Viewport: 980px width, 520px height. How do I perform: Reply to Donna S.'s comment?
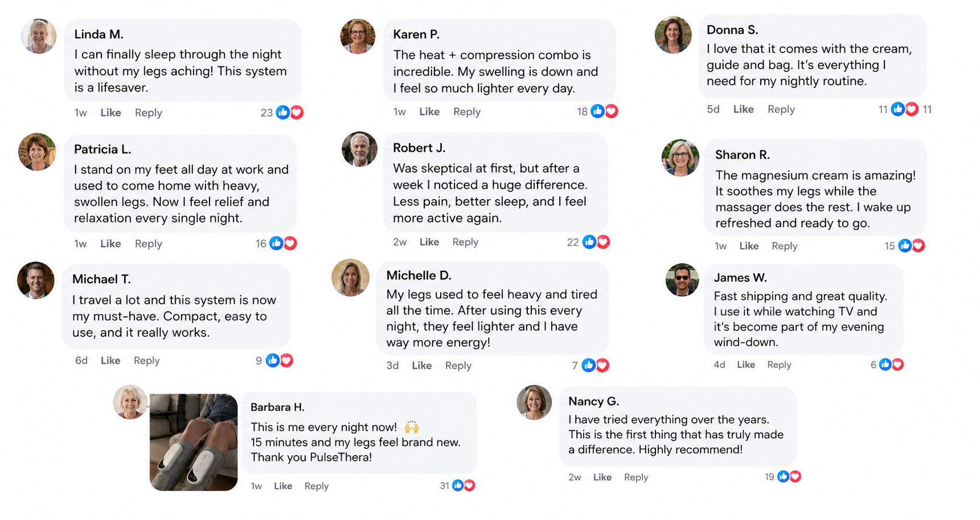[781, 109]
